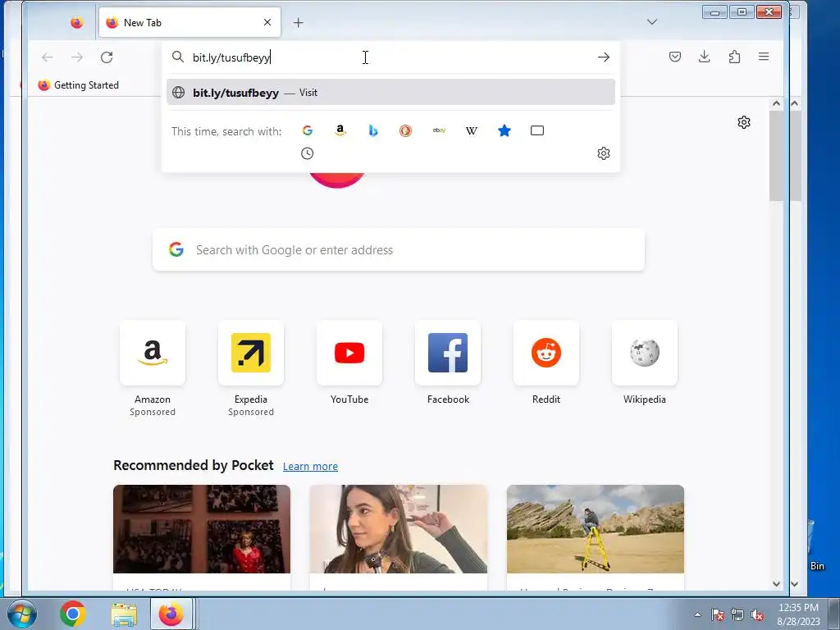Open Pocket story with yellow ladder
Image resolution: width=840 pixels, height=630 pixels.
point(596,529)
